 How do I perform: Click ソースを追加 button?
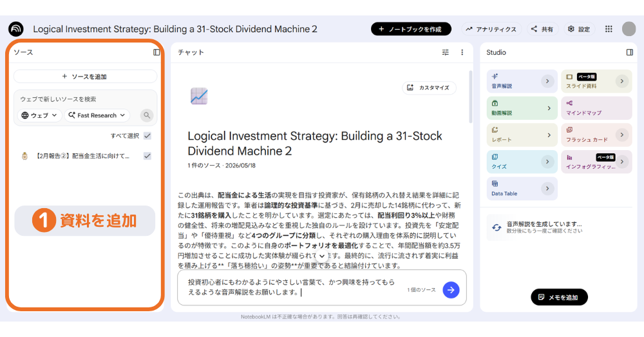click(x=85, y=77)
